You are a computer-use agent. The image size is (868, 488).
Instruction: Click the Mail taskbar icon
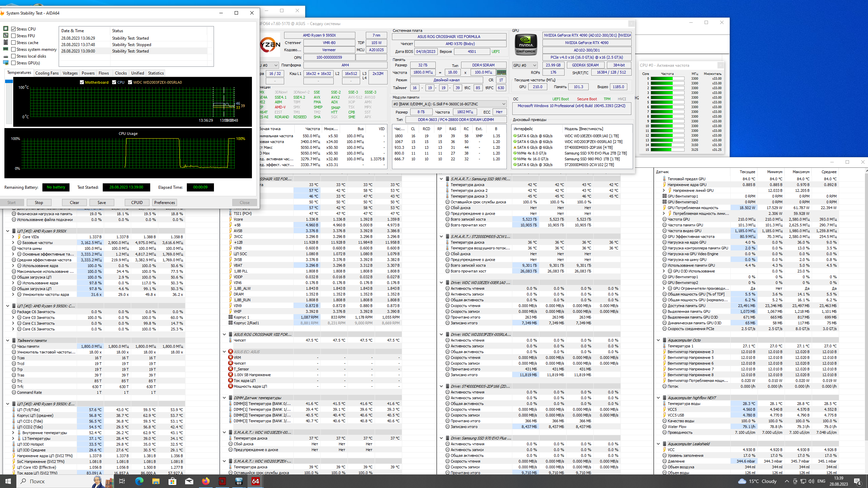[x=189, y=481]
